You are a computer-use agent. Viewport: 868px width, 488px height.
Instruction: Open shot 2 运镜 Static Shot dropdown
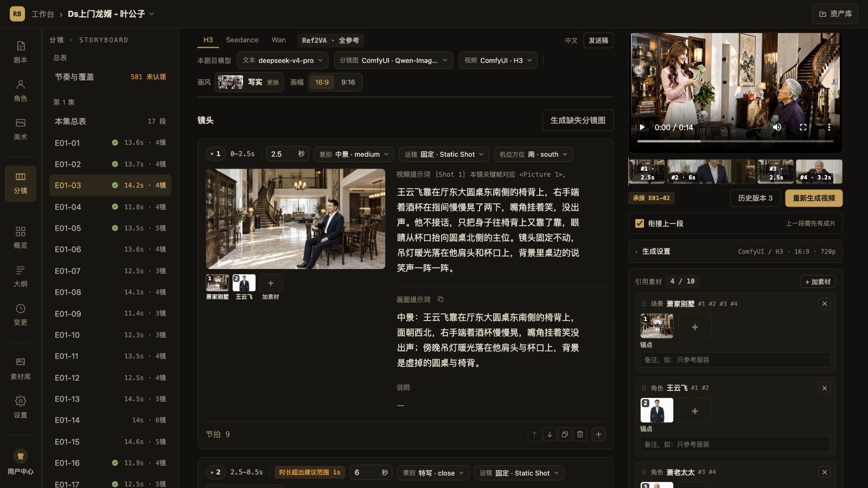pos(519,473)
